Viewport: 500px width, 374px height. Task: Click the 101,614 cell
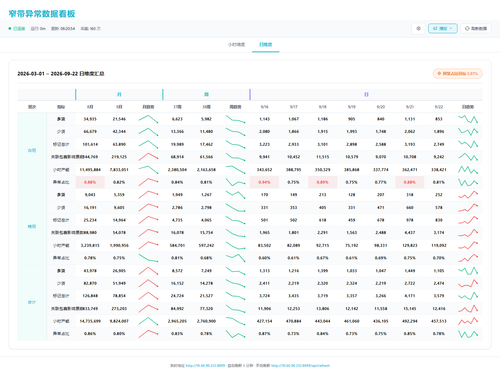[90, 144]
